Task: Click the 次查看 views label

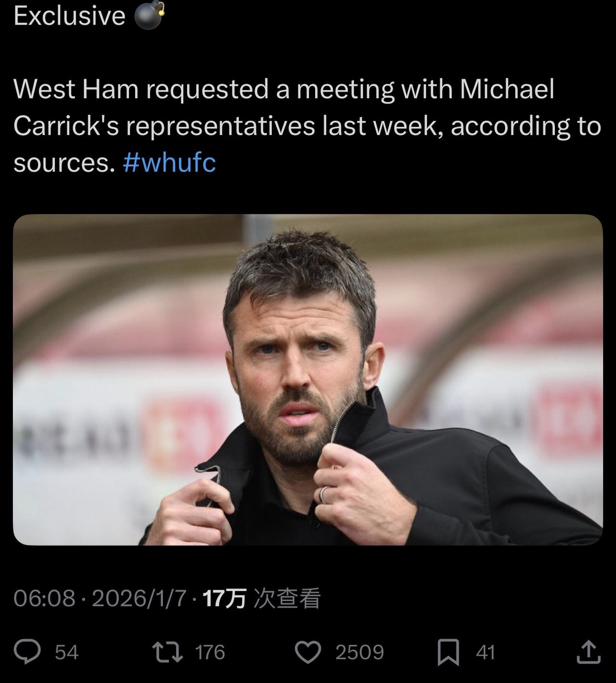Action: click(287, 598)
